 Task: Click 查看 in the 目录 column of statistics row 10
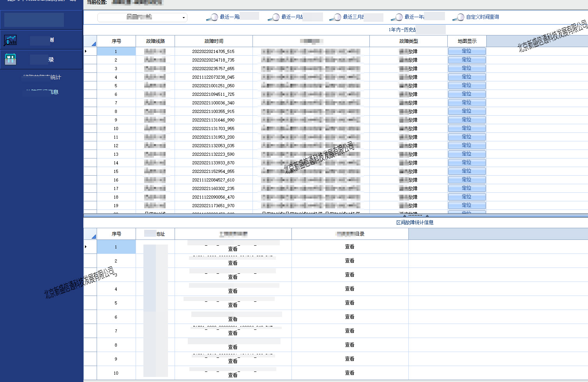[x=350, y=373]
